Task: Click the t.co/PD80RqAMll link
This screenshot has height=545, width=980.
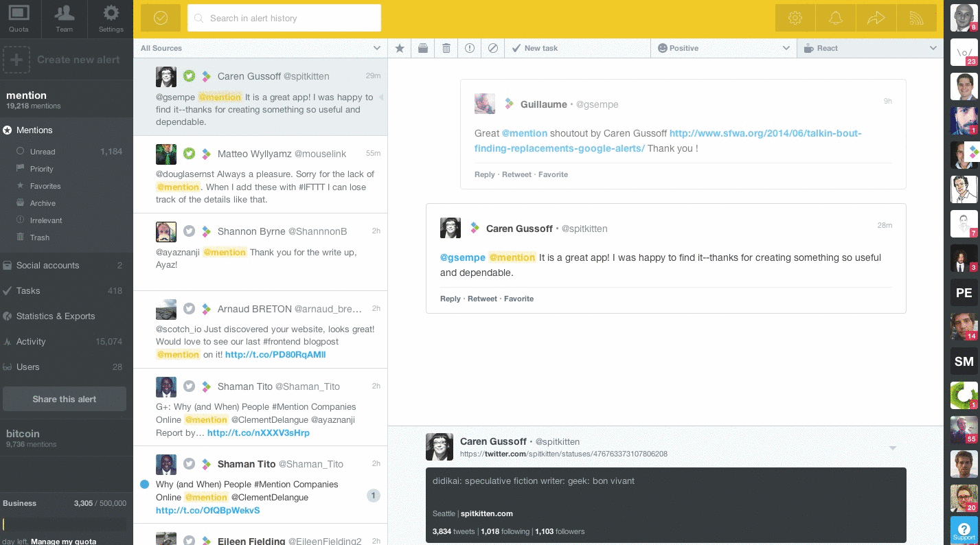Action: [275, 355]
